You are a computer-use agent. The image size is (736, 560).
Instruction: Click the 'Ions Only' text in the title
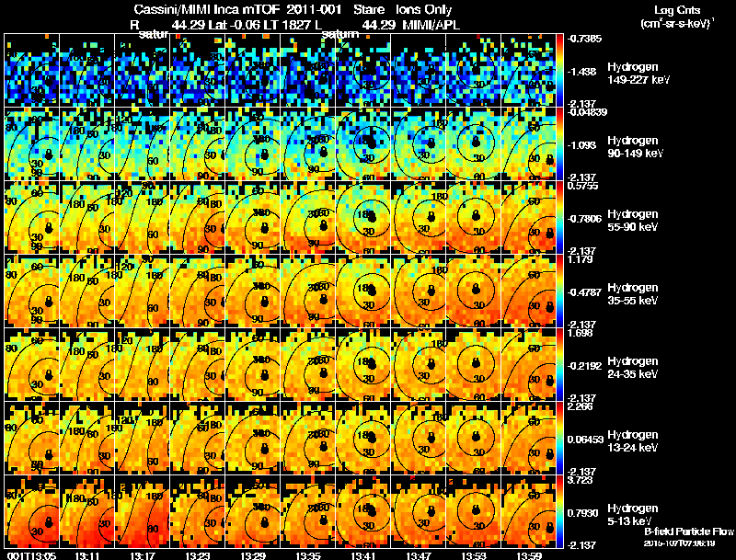[423, 9]
